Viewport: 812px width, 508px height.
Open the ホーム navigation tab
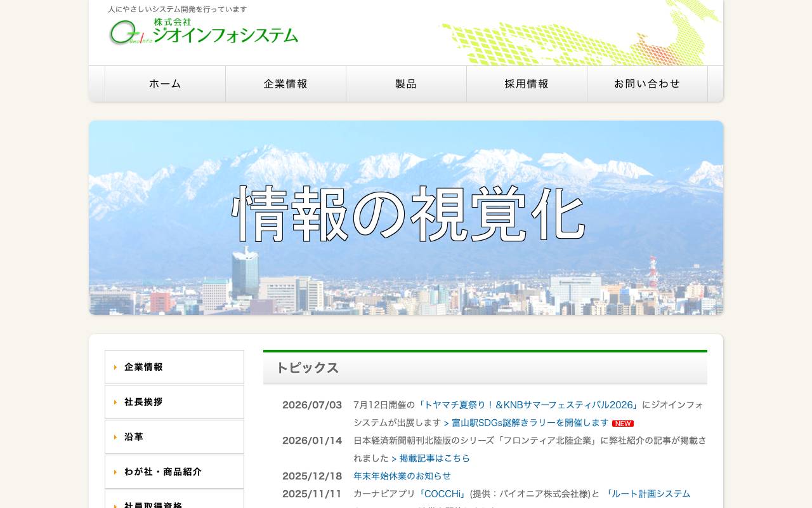coord(165,84)
